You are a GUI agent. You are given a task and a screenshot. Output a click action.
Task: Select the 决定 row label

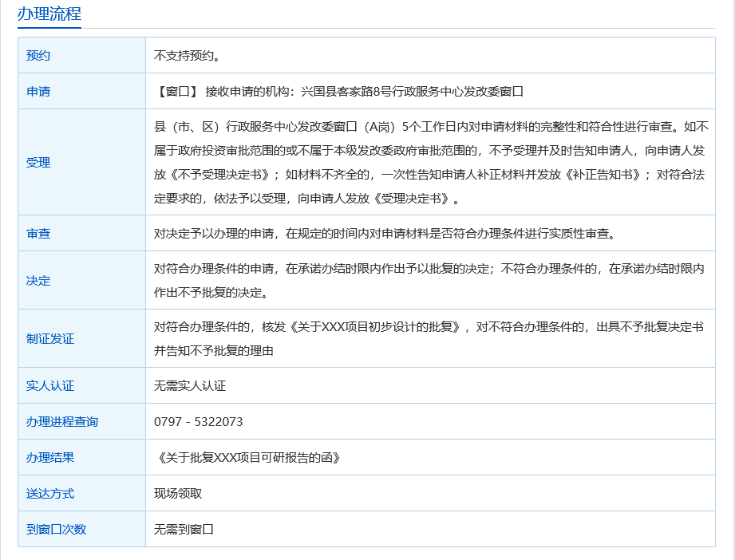click(x=38, y=281)
